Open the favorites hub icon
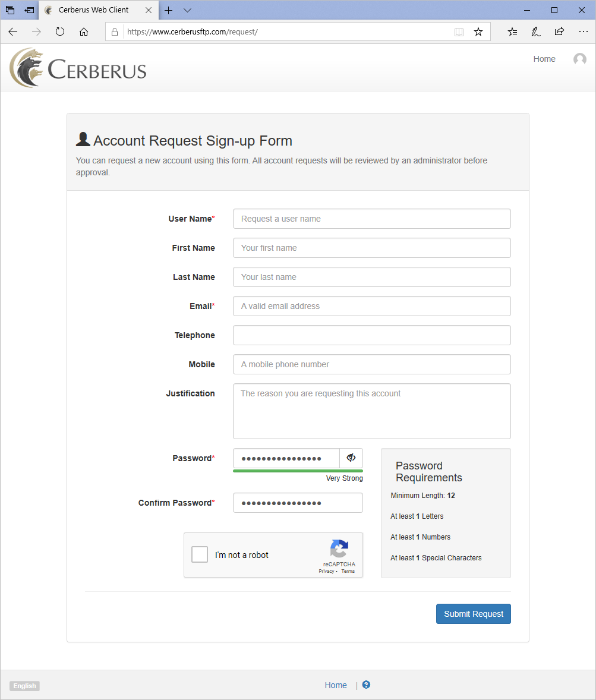Screen dimensions: 596x700 pyautogui.click(x=513, y=31)
